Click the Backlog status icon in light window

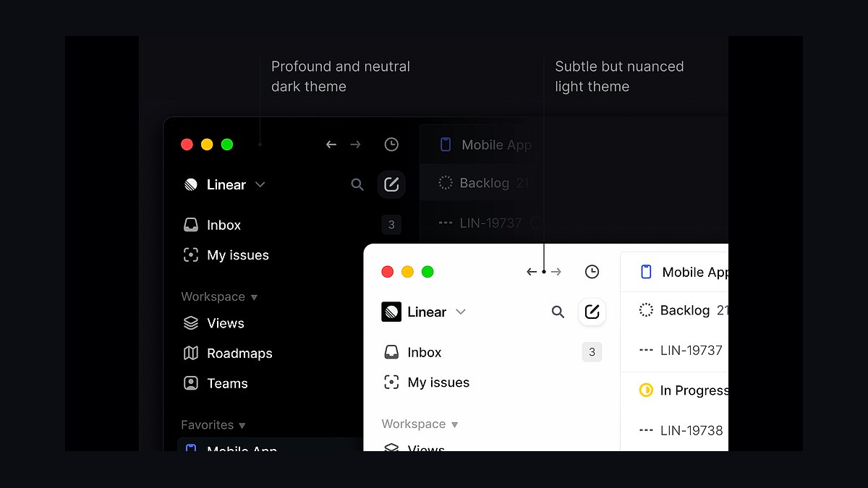(646, 310)
